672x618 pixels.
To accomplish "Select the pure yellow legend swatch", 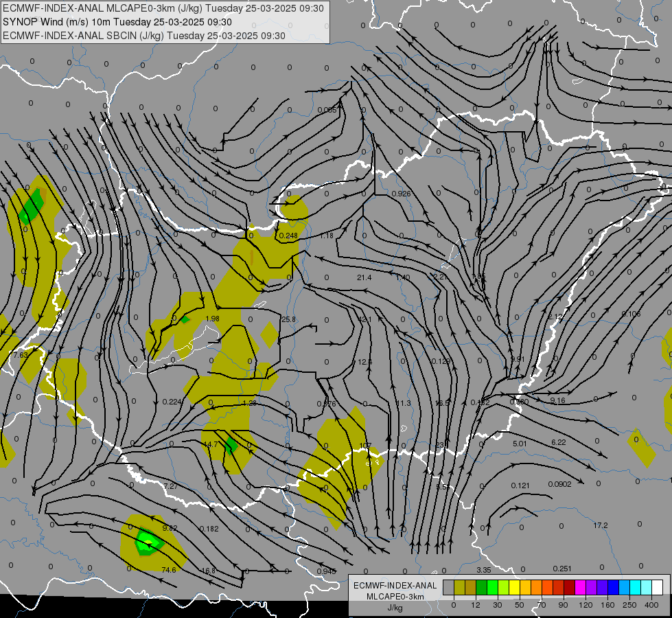I will (514, 587).
